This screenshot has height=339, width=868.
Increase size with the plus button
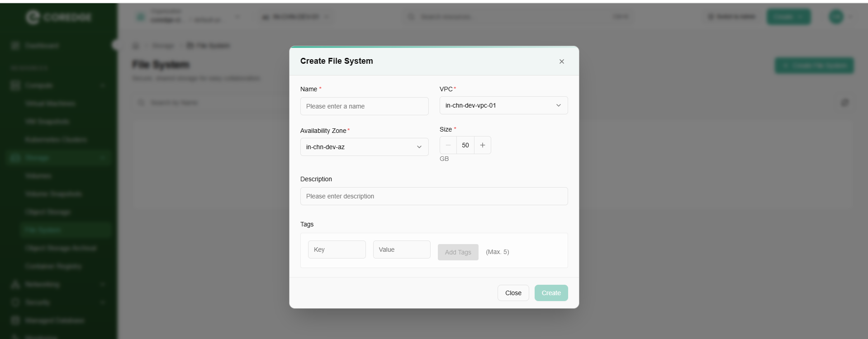(x=483, y=145)
